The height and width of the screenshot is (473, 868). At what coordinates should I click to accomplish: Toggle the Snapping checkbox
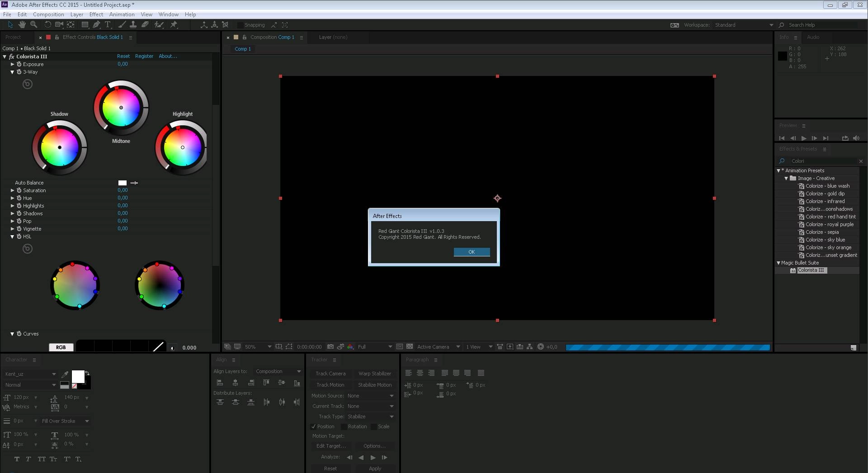[241, 25]
